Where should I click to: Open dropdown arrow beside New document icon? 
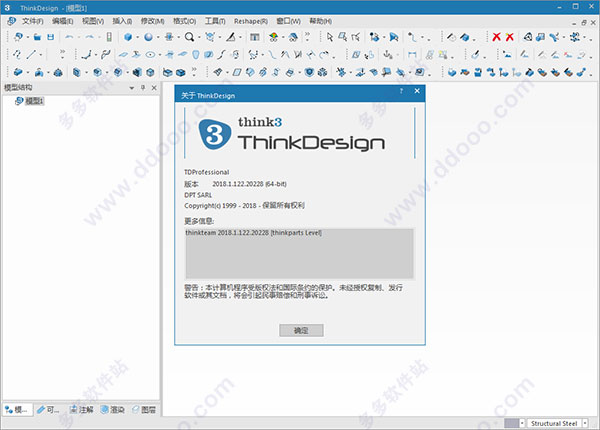click(x=28, y=37)
